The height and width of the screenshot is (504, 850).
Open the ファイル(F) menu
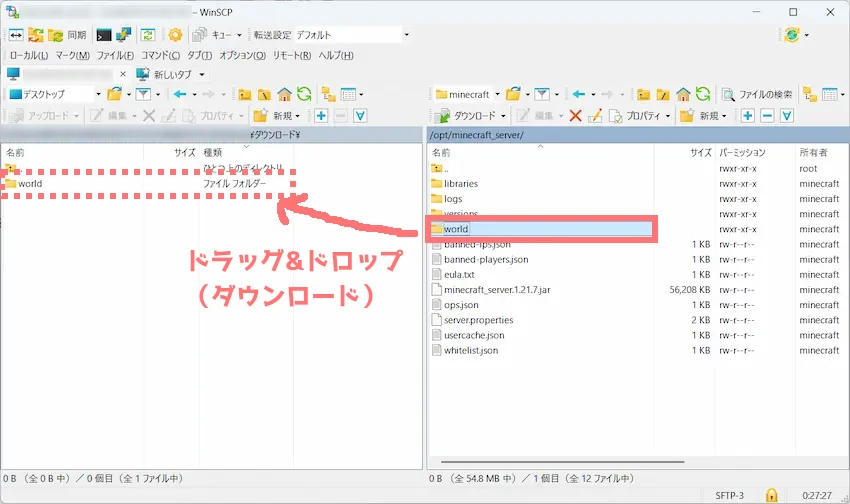[115, 55]
